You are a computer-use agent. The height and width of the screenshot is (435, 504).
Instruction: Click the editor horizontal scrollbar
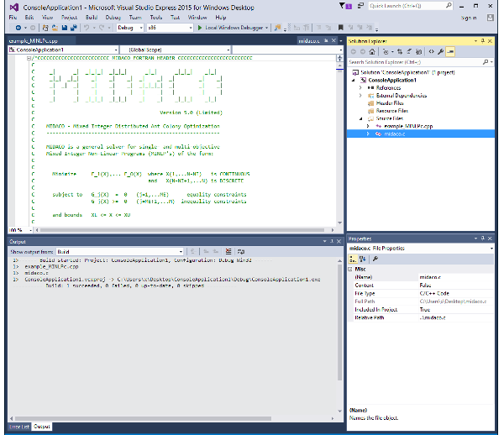[182, 230]
